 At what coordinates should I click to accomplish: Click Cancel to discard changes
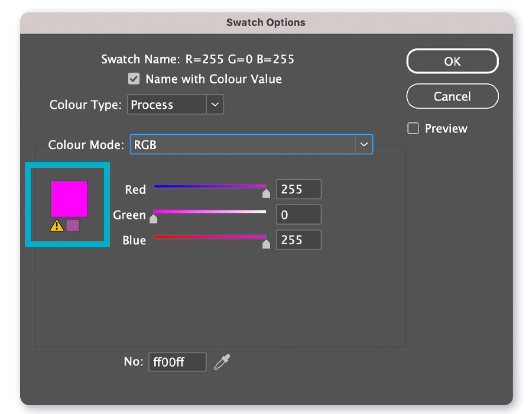(452, 96)
